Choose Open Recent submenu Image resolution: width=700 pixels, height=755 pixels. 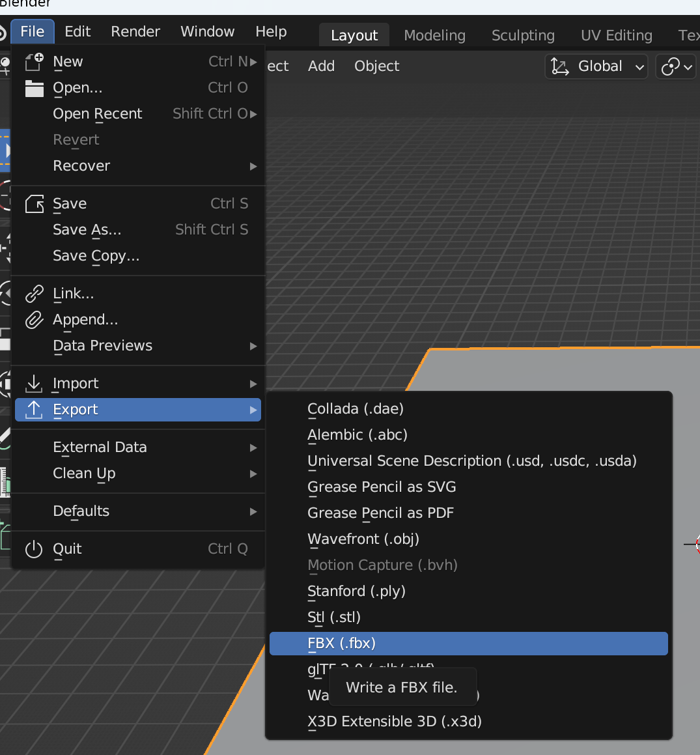pyautogui.click(x=138, y=113)
